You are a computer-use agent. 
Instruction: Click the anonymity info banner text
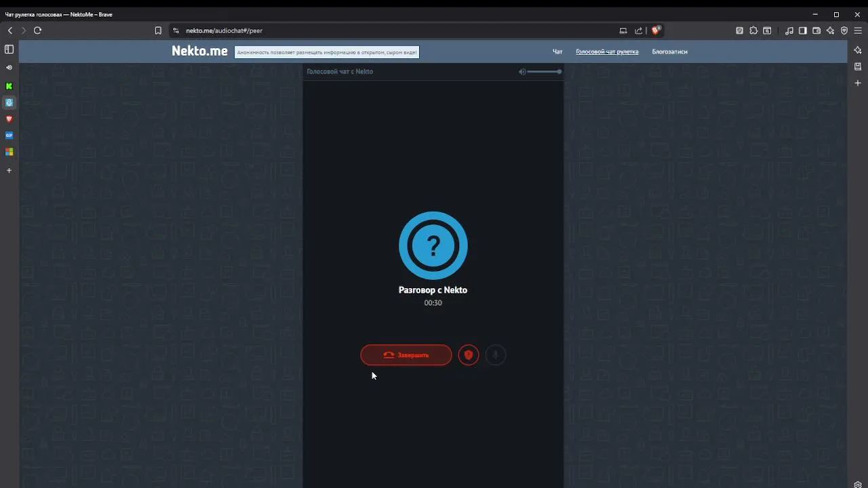point(327,52)
